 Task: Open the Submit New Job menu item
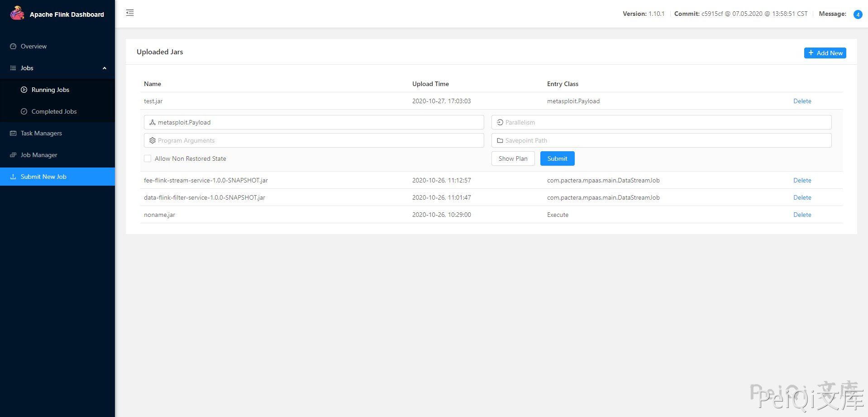(43, 177)
